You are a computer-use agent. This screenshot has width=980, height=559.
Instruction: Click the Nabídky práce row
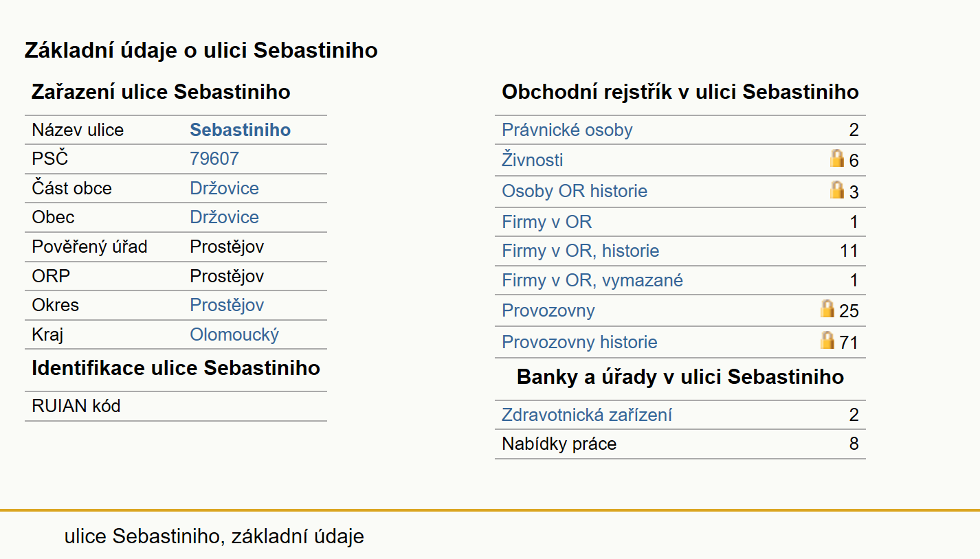tap(680, 444)
